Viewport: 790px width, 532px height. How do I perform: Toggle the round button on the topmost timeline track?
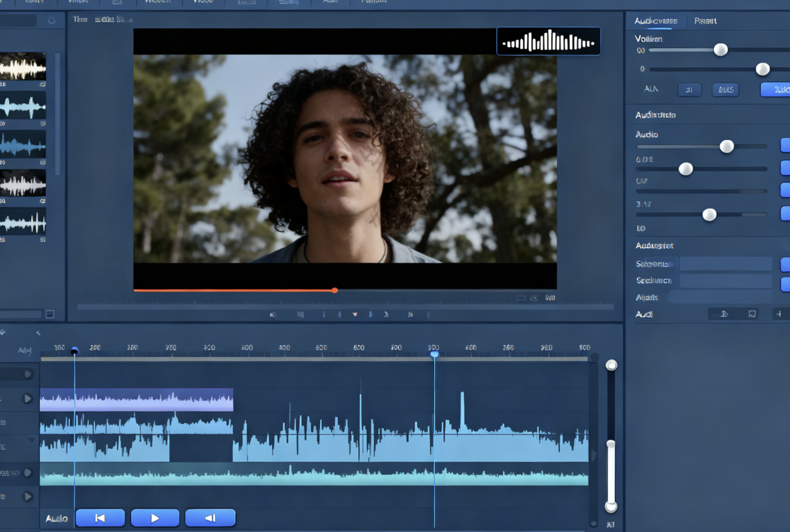(28, 374)
